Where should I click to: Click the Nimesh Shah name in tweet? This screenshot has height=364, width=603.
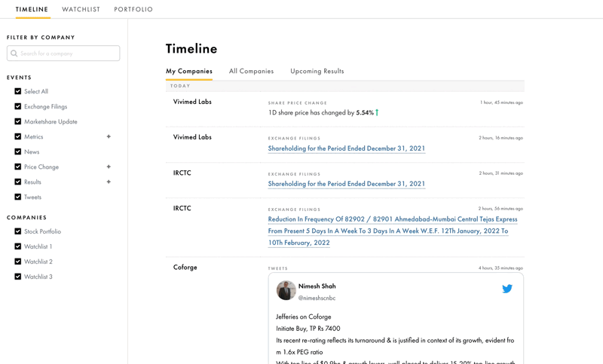pyautogui.click(x=317, y=286)
